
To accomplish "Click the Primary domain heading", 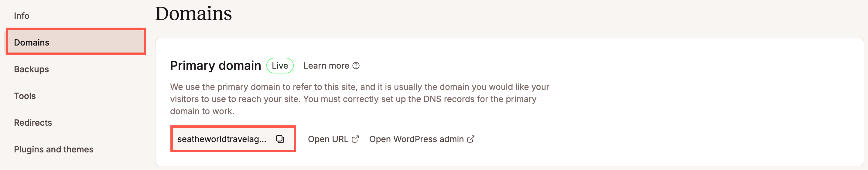I will click(x=215, y=66).
